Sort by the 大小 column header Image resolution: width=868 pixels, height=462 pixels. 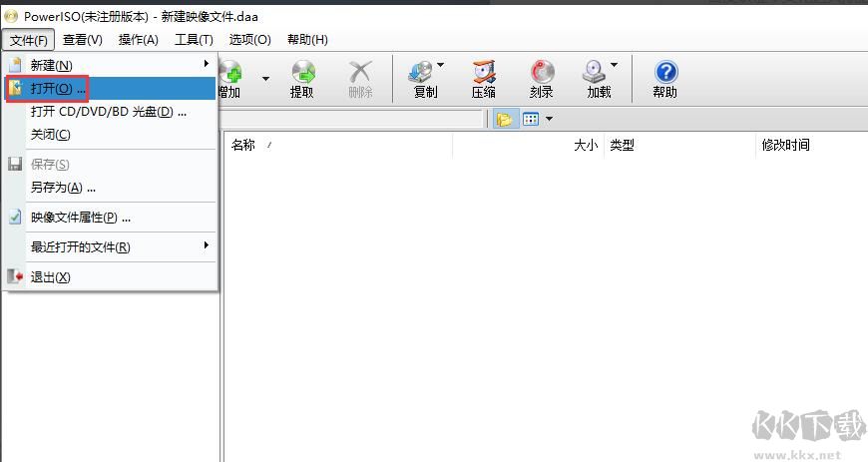pos(529,145)
